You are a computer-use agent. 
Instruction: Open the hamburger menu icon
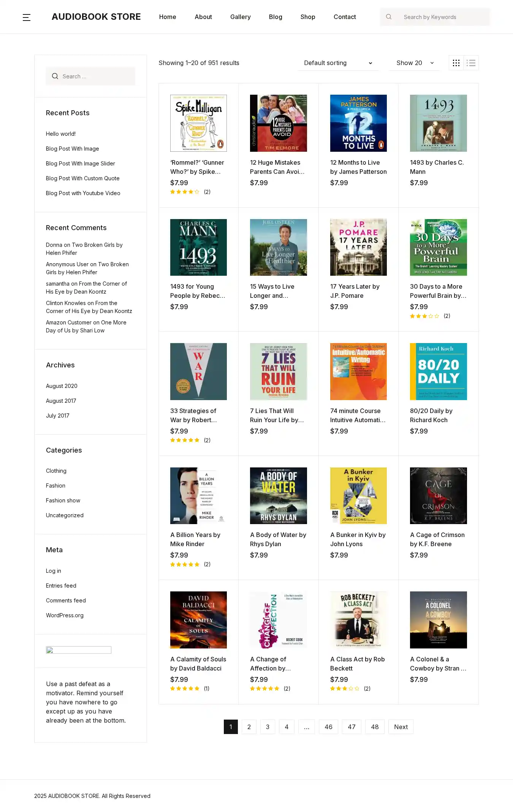click(x=27, y=17)
